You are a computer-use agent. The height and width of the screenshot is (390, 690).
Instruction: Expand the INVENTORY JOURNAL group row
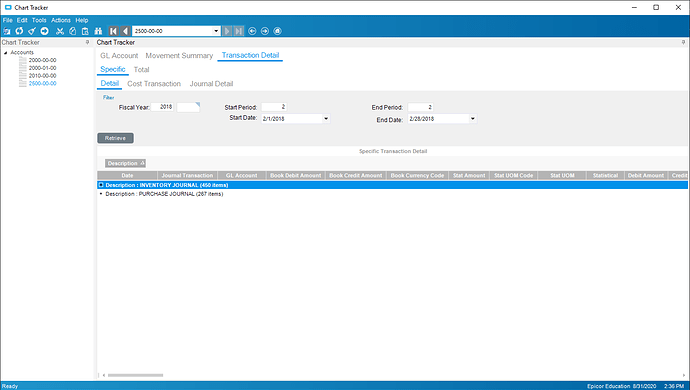pyautogui.click(x=101, y=185)
